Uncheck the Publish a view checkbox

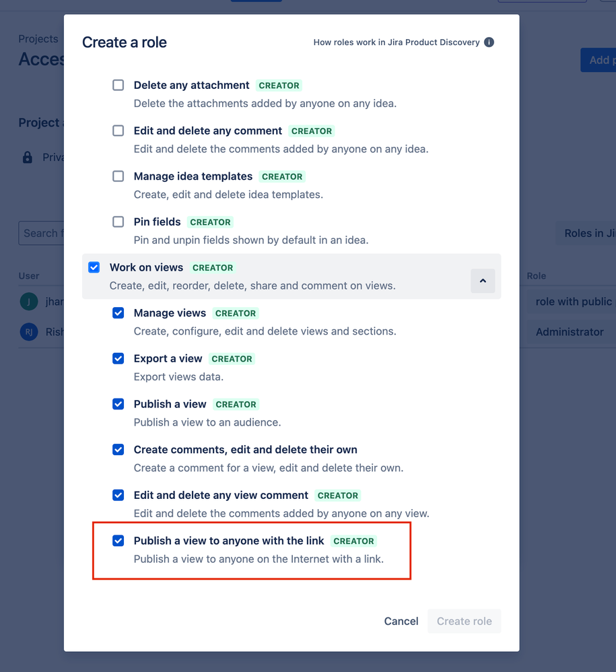pos(118,404)
